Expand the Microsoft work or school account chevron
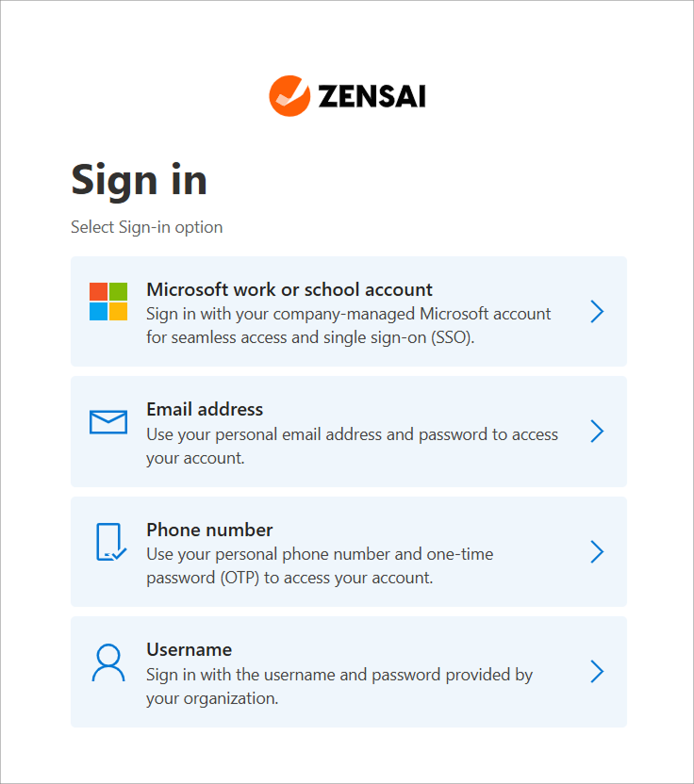The width and height of the screenshot is (694, 784). [597, 312]
